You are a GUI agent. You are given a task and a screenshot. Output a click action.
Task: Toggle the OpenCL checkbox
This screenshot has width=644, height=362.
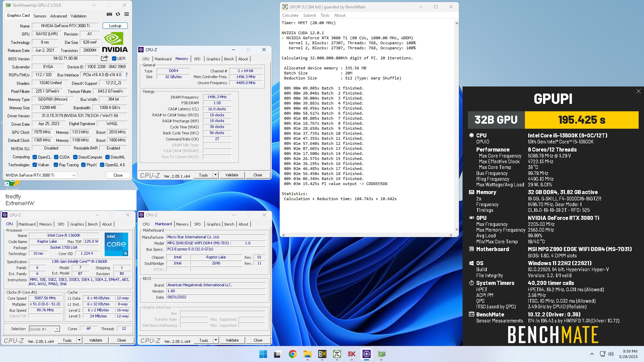click(x=35, y=157)
